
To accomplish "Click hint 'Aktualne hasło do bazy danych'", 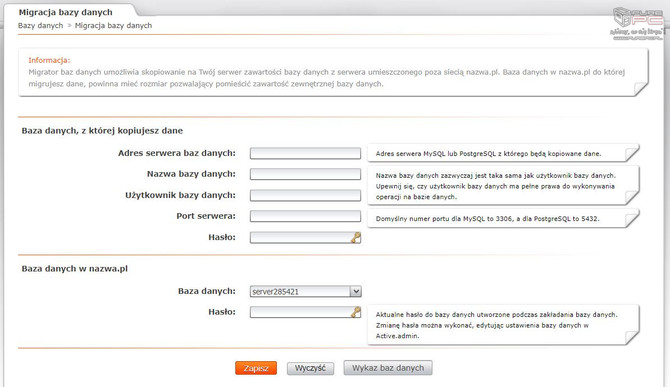I will [x=503, y=325].
